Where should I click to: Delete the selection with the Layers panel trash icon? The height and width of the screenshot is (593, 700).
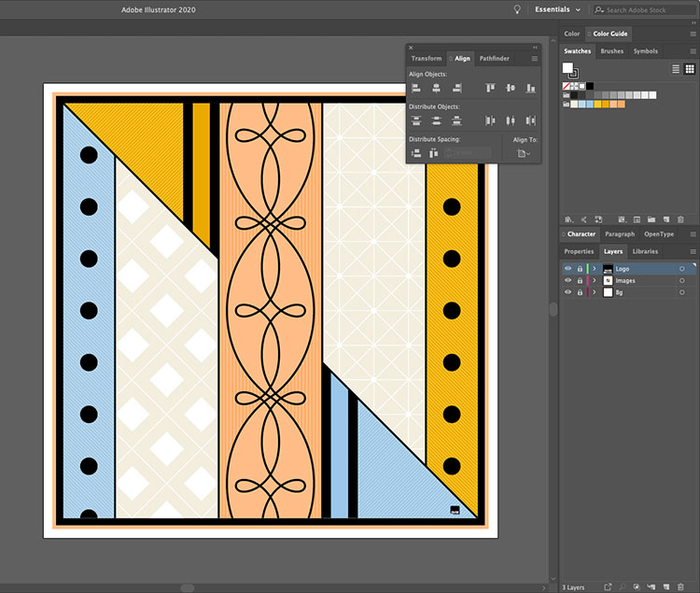click(x=680, y=586)
